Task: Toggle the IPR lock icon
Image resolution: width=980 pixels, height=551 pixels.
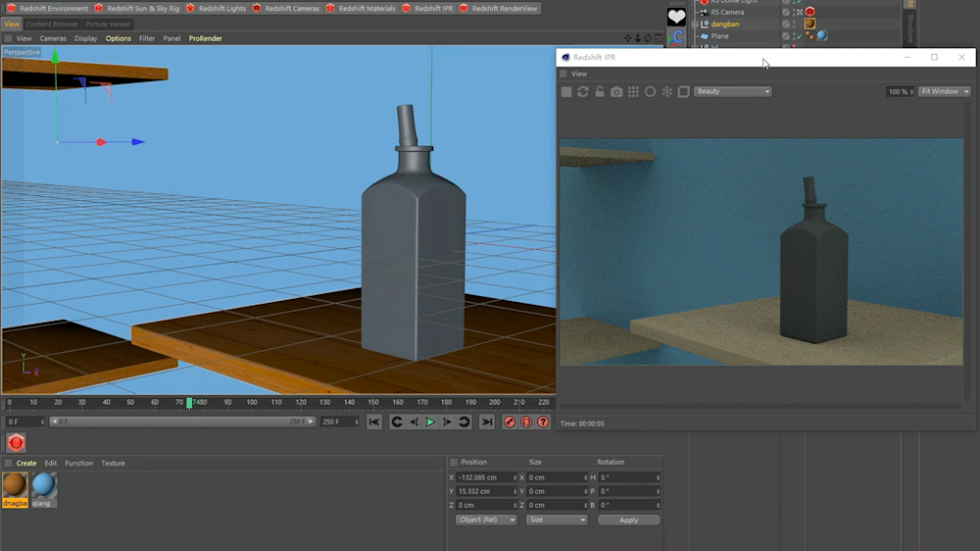Action: coord(600,91)
